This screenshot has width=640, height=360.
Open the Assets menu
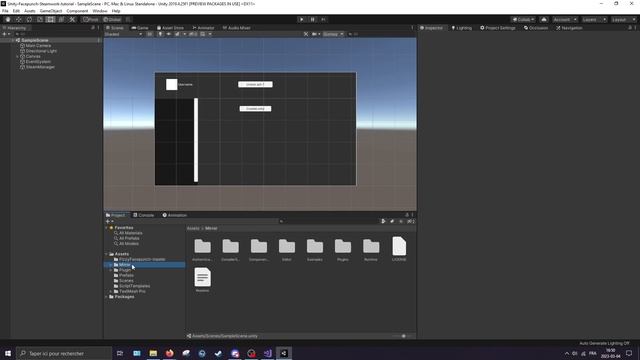[x=29, y=11]
